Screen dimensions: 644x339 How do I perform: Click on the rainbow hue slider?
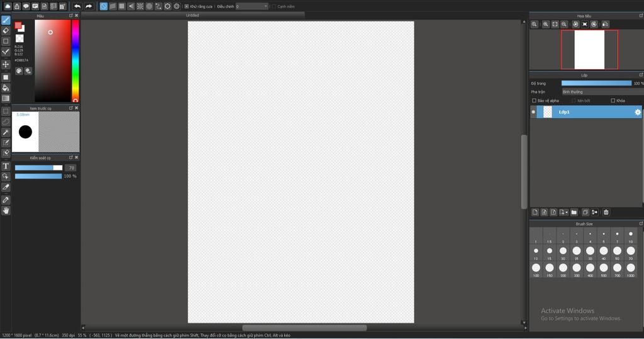point(75,61)
